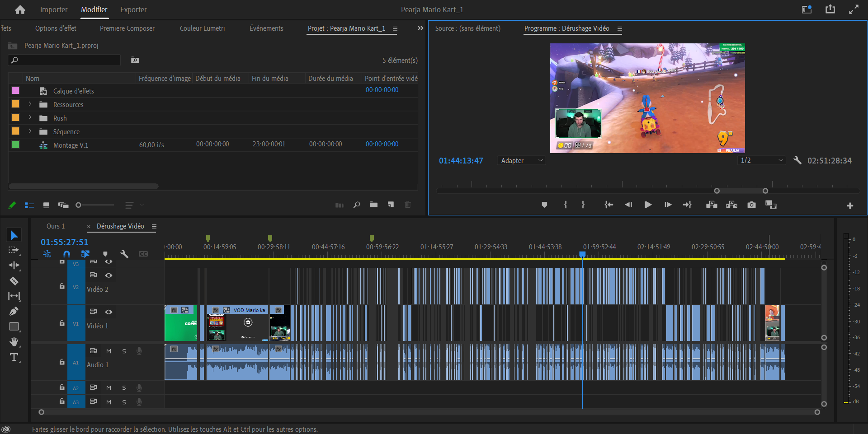This screenshot has height=434, width=868.
Task: Open program monitor wrench settings
Action: click(797, 160)
